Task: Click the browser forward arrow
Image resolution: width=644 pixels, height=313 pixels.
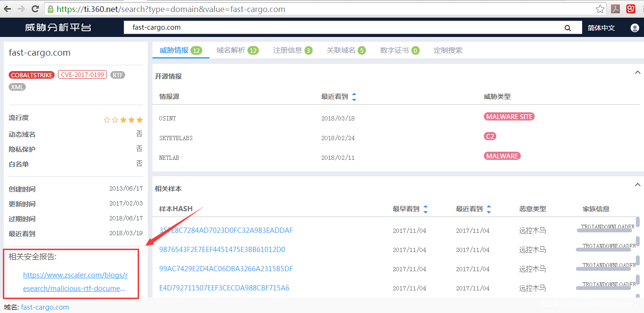Action: (21, 9)
